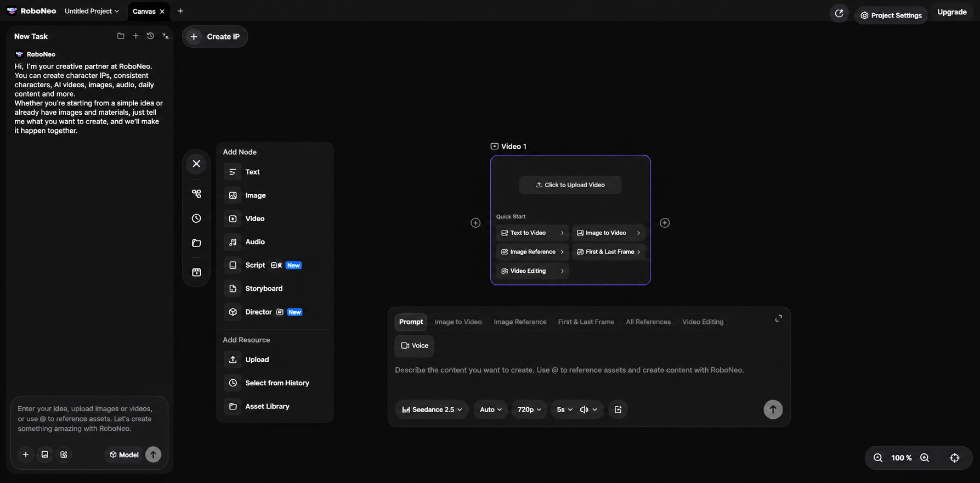980x483 pixels.
Task: Expand the prompt panel to fullscreen
Action: pyautogui.click(x=778, y=318)
